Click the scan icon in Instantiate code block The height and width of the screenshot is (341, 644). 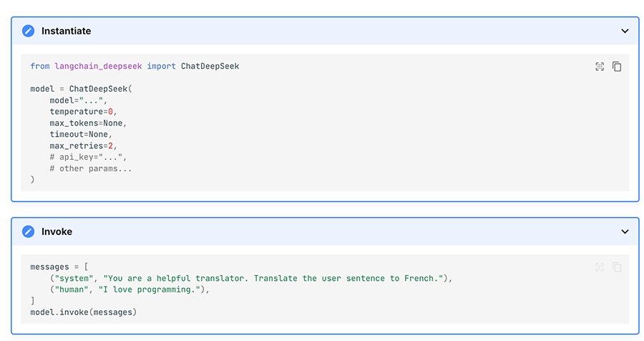[x=600, y=66]
